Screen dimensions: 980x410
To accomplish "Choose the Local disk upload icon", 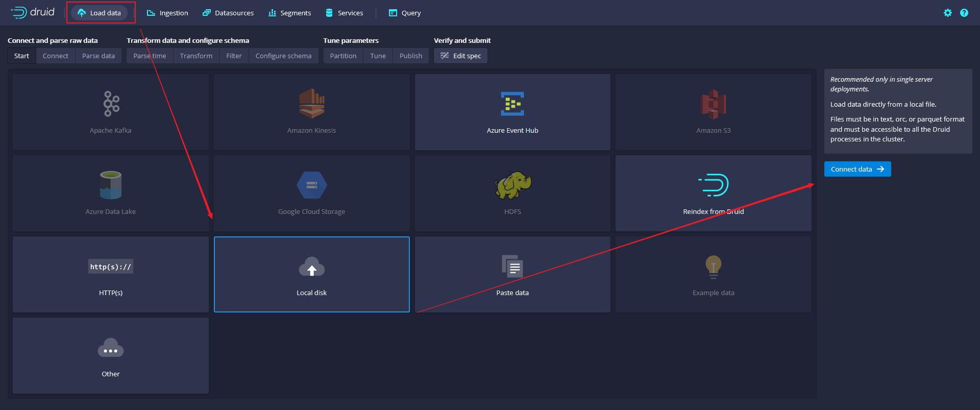I will click(x=311, y=267).
